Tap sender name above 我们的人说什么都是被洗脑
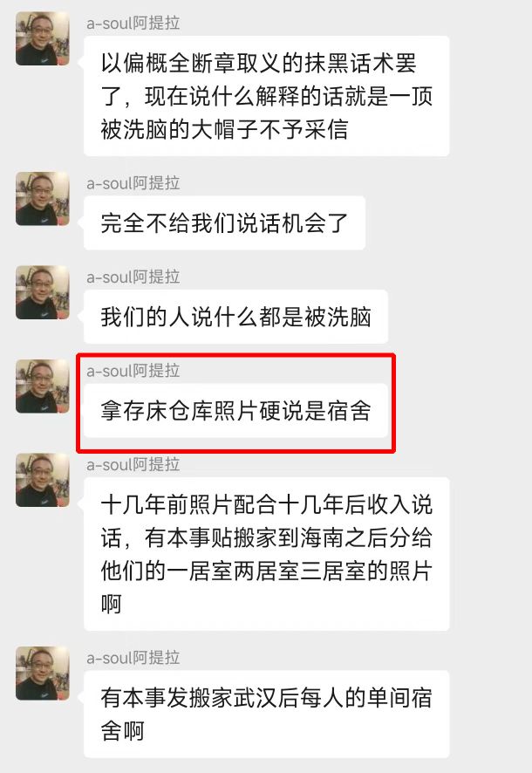The height and width of the screenshot is (773, 532). (x=133, y=277)
